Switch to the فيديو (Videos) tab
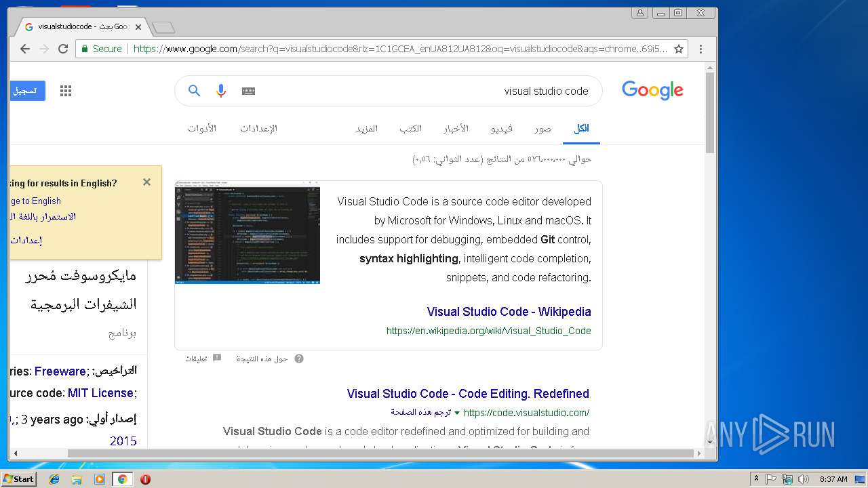Viewport: 868px width, 488px height. (x=502, y=128)
